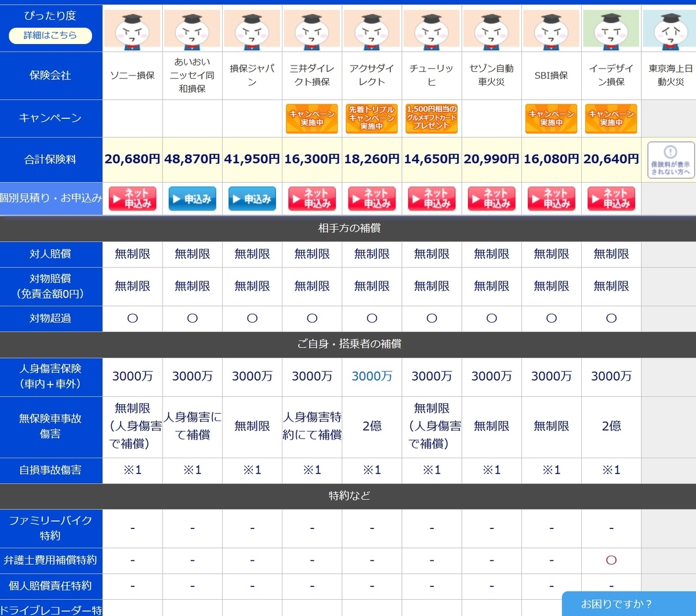Click the 相手方の補償 section header
This screenshot has height=616, width=696.
point(348,229)
